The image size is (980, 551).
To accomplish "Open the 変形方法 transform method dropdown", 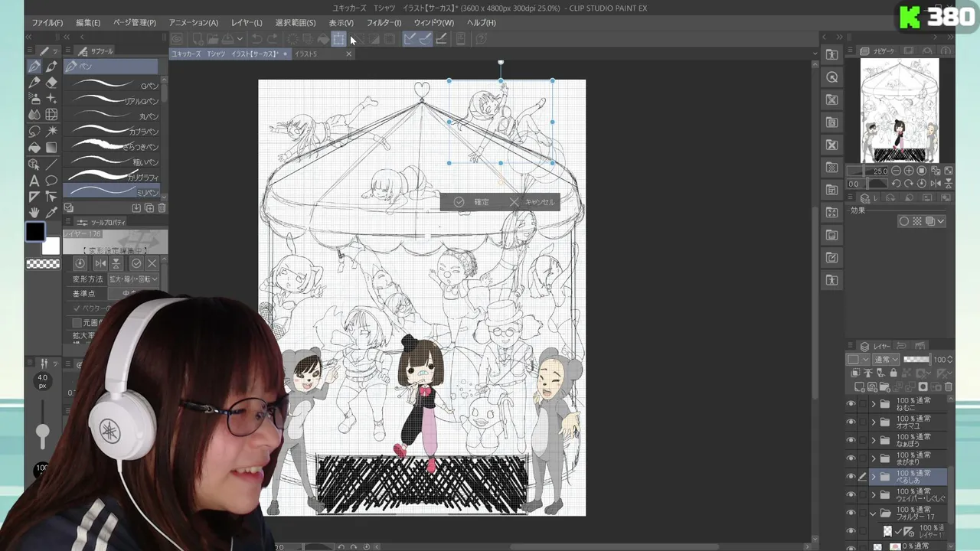I will click(x=133, y=279).
